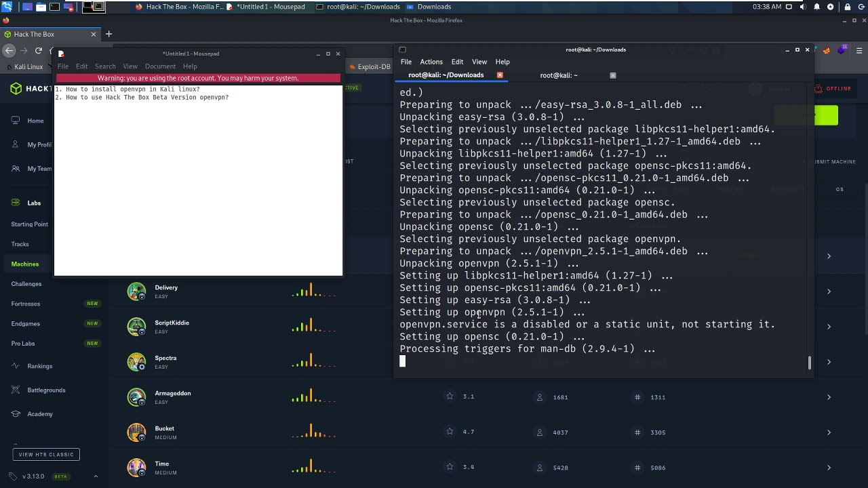This screenshot has height=488, width=868.
Task: Switch to the root@kali: ~ terminal tab
Action: pyautogui.click(x=559, y=75)
